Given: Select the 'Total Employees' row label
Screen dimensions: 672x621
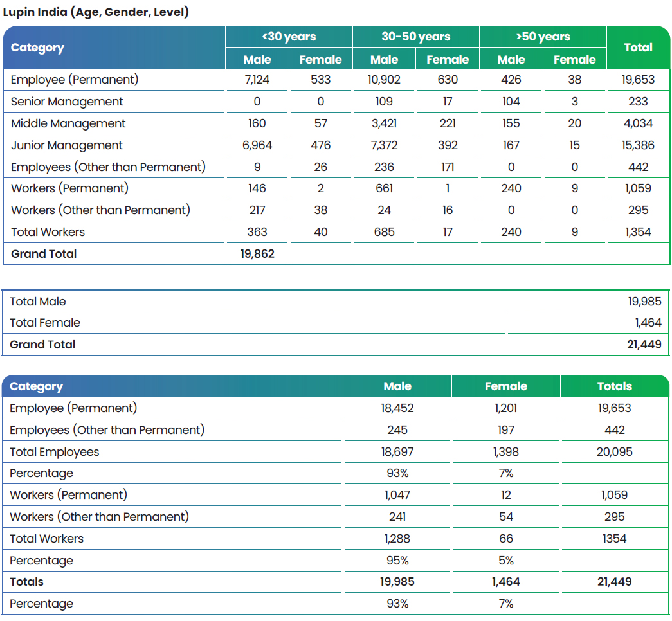Looking at the screenshot, I should pos(55,452).
